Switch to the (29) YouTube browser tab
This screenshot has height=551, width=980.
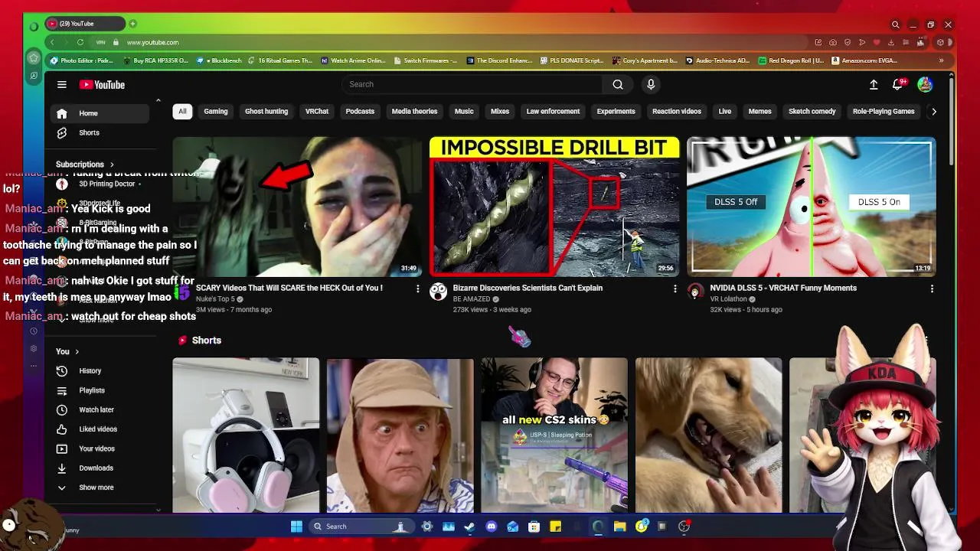[x=85, y=24]
